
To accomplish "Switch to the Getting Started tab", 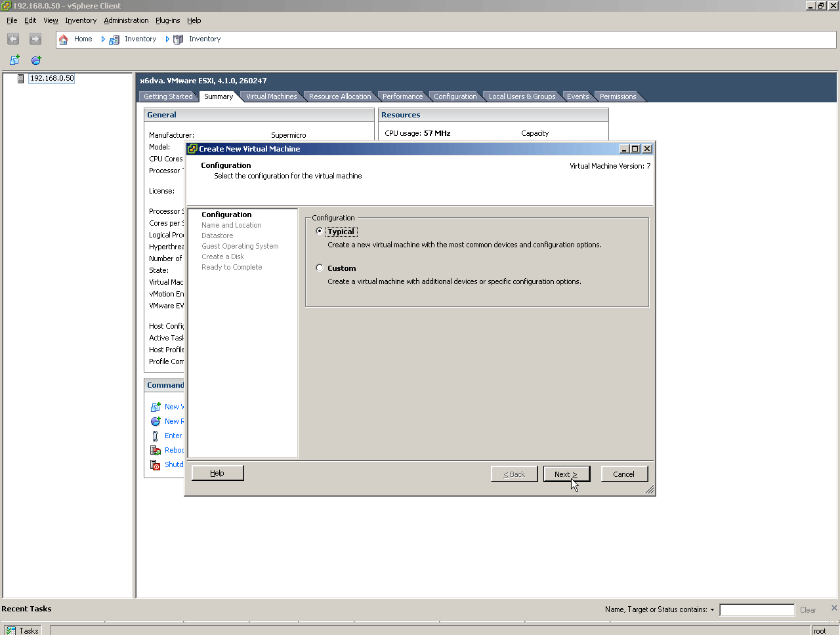I will 168,96.
